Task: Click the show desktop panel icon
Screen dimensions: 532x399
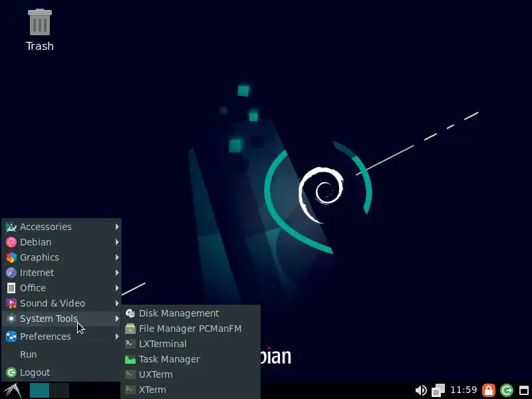Action: click(x=524, y=390)
